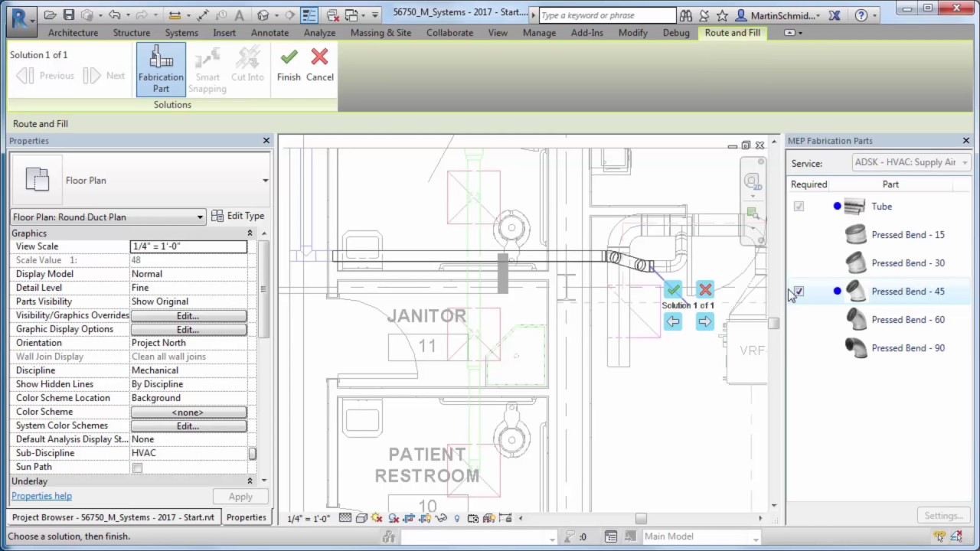The width and height of the screenshot is (980, 551).
Task: Go to previous solution using the canvas left arrow
Action: click(x=673, y=321)
